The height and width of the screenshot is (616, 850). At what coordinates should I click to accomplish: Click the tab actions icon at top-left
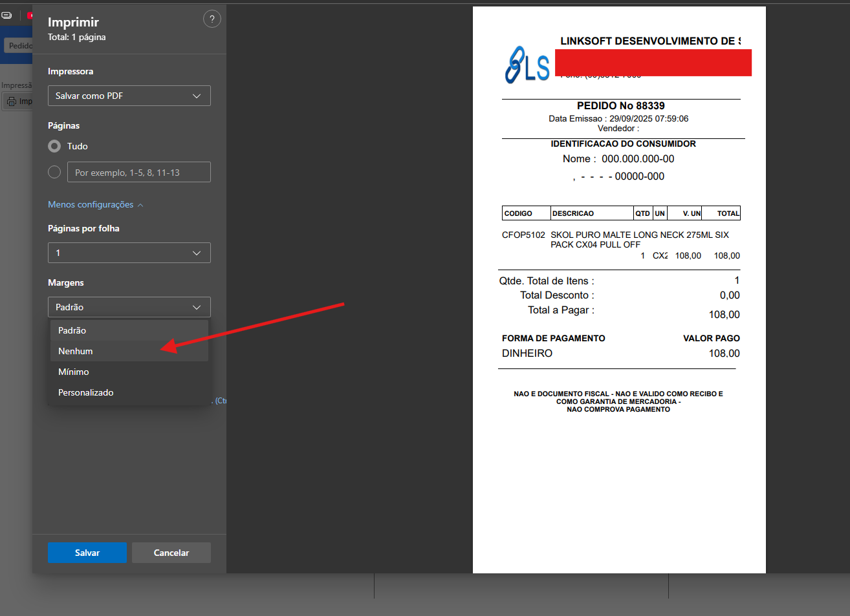coord(6,15)
